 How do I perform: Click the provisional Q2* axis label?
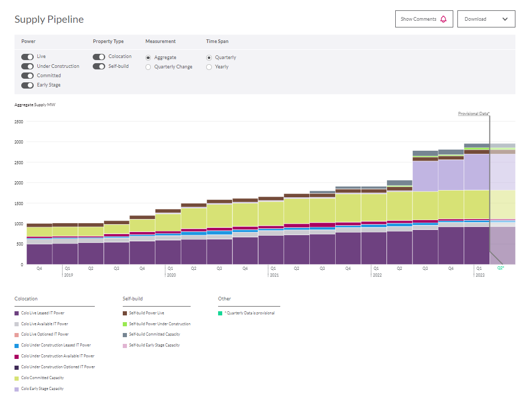tap(500, 268)
